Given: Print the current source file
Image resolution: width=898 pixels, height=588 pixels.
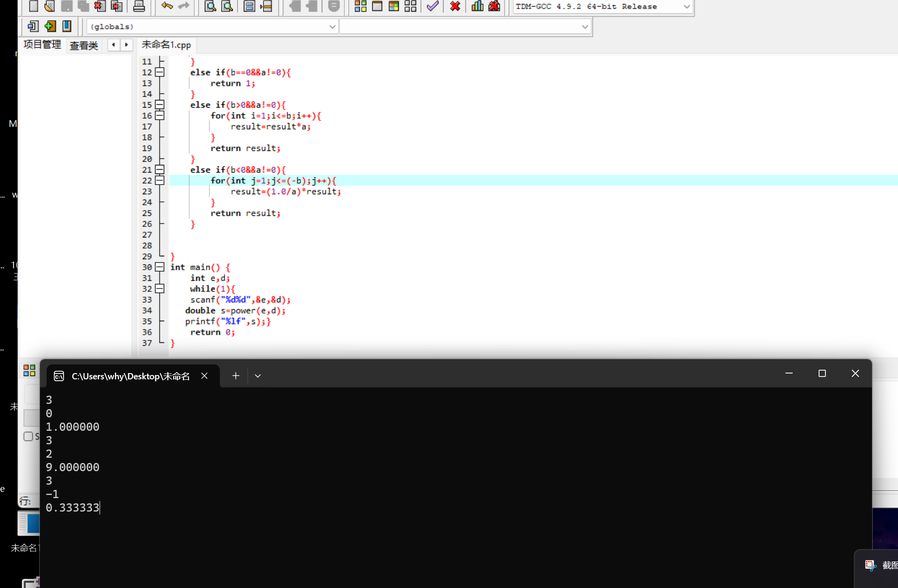Looking at the screenshot, I should 139,6.
